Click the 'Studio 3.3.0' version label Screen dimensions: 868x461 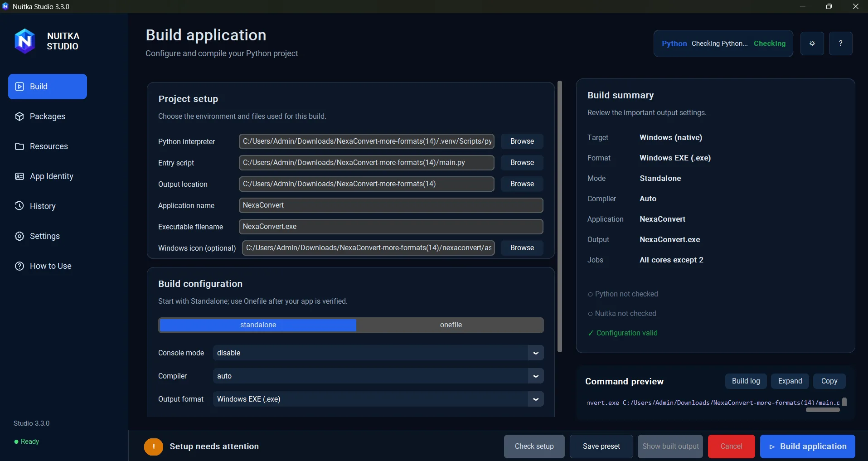[x=32, y=423]
